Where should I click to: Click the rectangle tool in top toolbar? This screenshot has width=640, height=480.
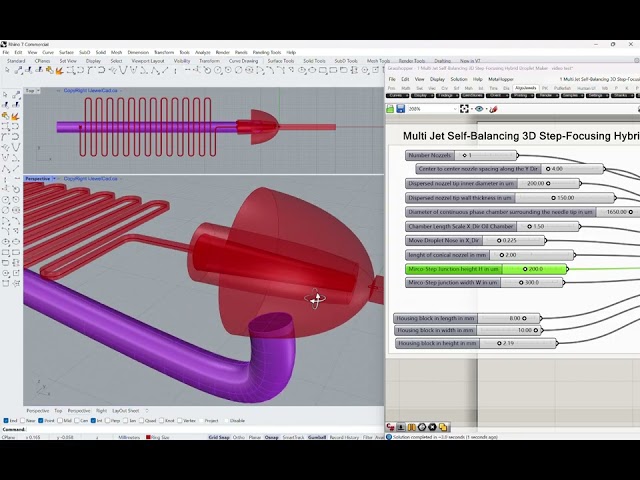322,71
